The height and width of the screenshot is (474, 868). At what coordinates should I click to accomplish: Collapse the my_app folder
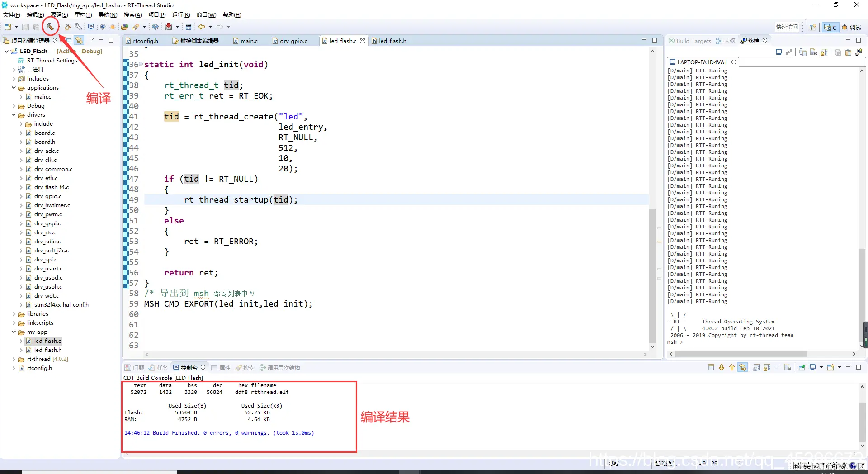point(14,332)
